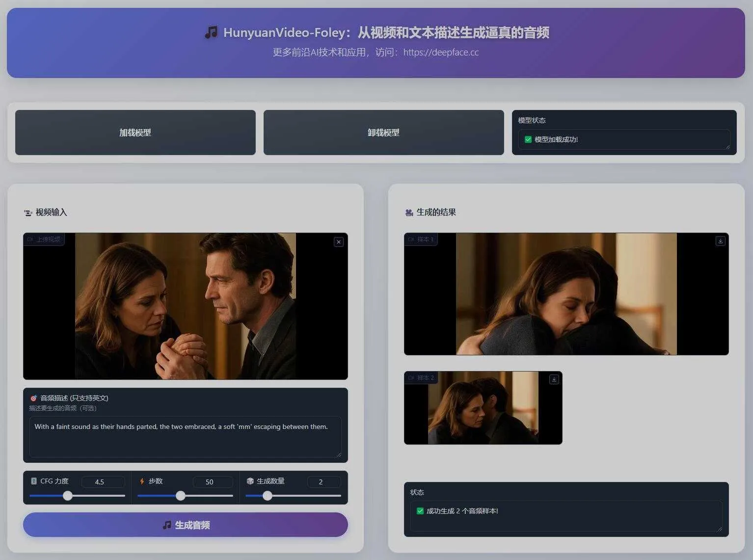
Task: Adjust the 生成数量 slider handle
Action: 268,496
